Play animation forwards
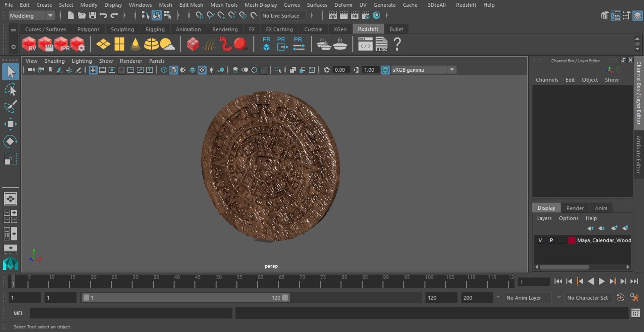This screenshot has height=332, width=644. point(601,281)
